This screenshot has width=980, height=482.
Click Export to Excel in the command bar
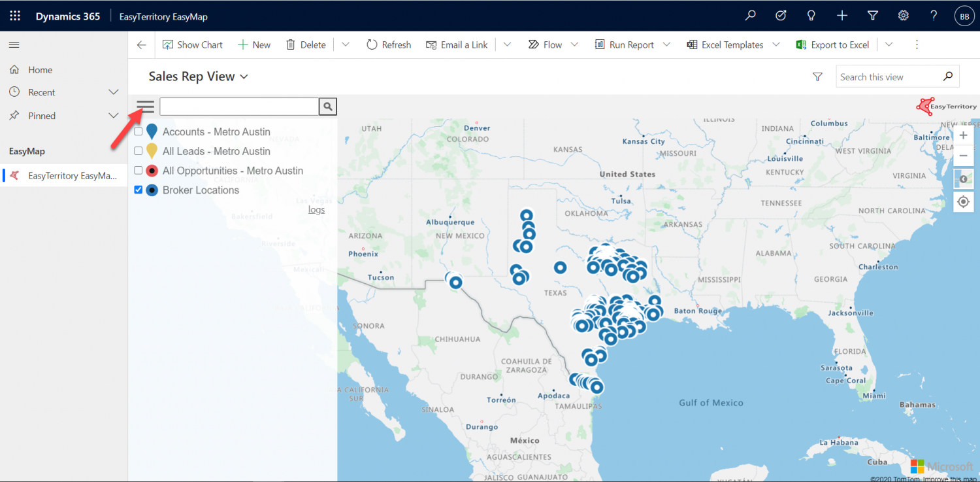[x=839, y=44]
